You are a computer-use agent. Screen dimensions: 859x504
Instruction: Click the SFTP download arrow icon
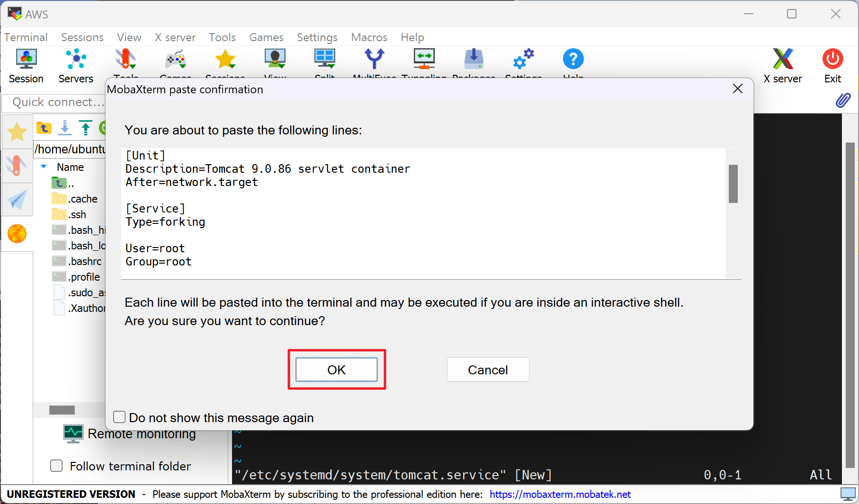(65, 128)
